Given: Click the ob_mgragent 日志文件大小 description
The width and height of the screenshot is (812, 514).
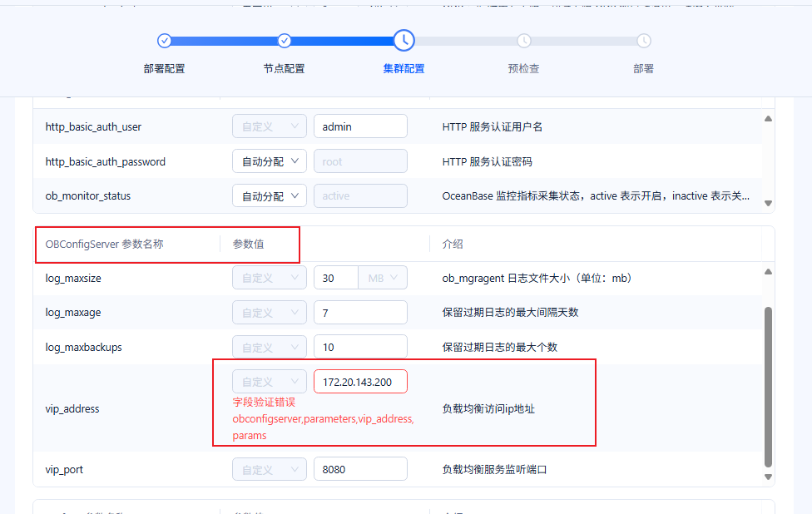Looking at the screenshot, I should 537,278.
